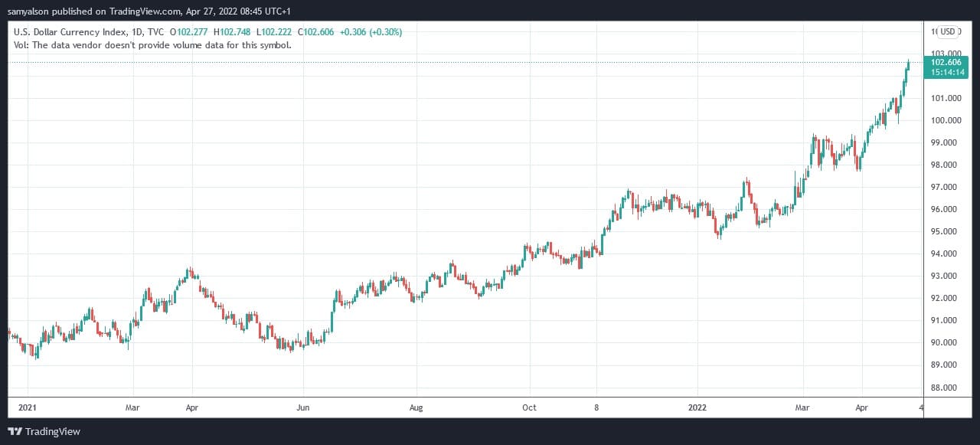
Task: Click the 15:14:14 countdown timer label
Action: (x=946, y=73)
